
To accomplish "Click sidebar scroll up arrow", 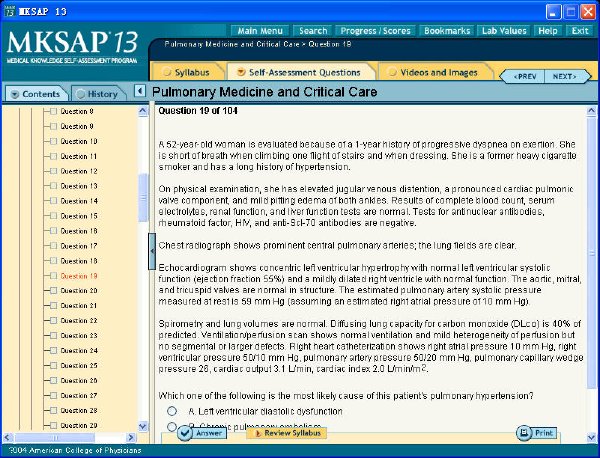I will click(x=143, y=111).
